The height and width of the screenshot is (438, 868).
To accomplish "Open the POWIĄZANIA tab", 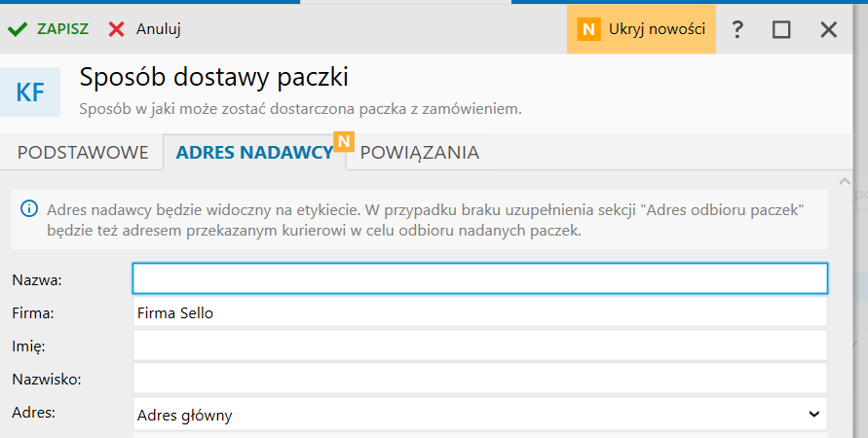I will point(420,153).
